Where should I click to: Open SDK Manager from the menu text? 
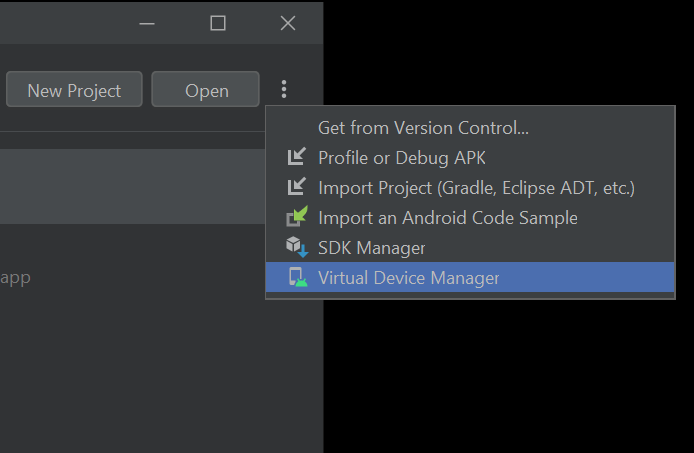(371, 248)
